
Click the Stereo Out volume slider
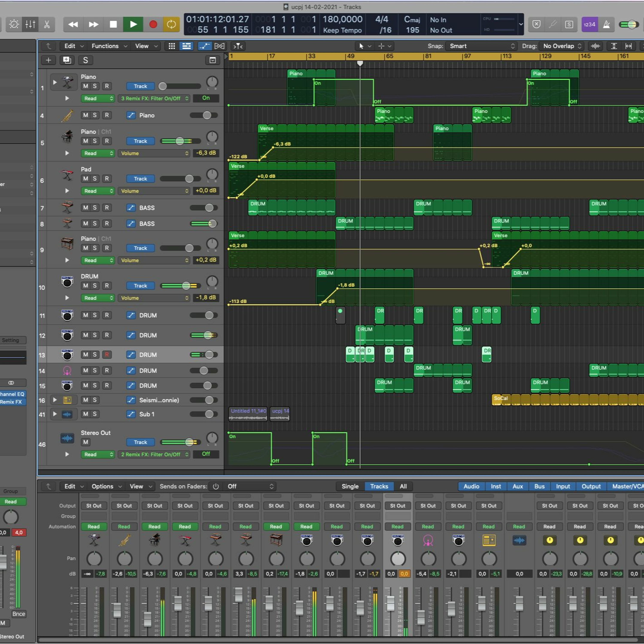click(x=189, y=442)
